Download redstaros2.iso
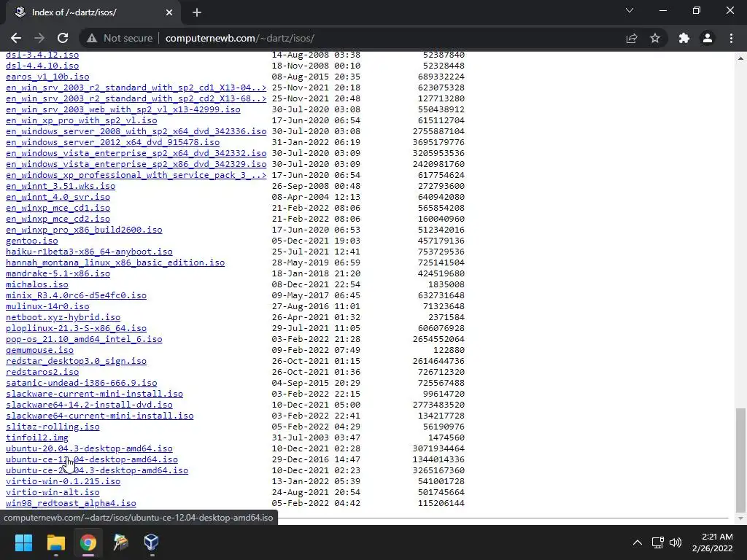This screenshot has width=747, height=560. (42, 373)
